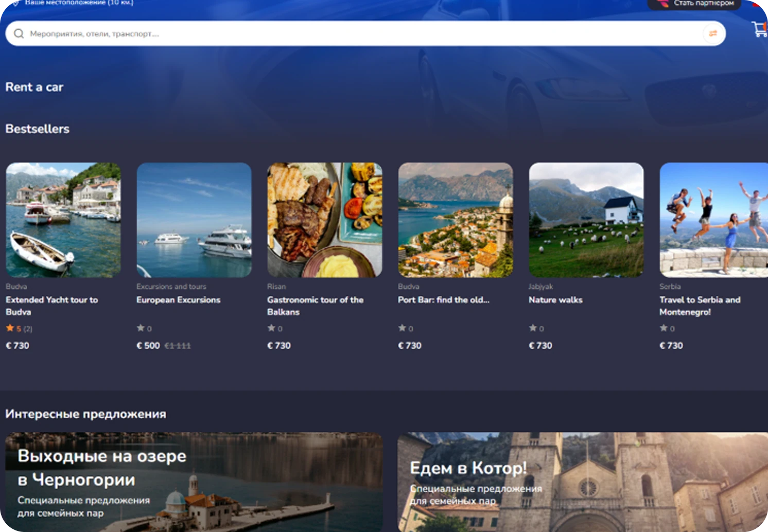Image resolution: width=768 pixels, height=532 pixels.
Task: Open the Rent a car section
Action: pos(34,87)
